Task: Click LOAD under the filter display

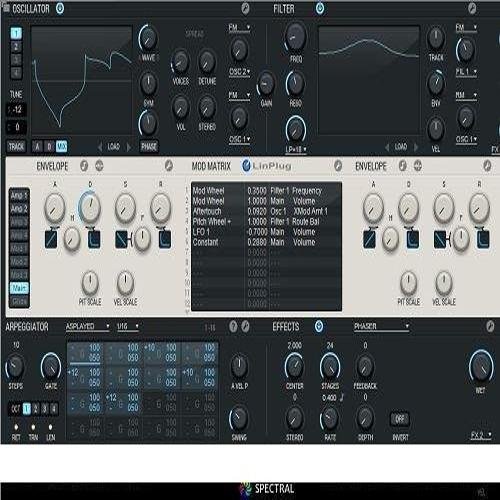Action: point(401,147)
